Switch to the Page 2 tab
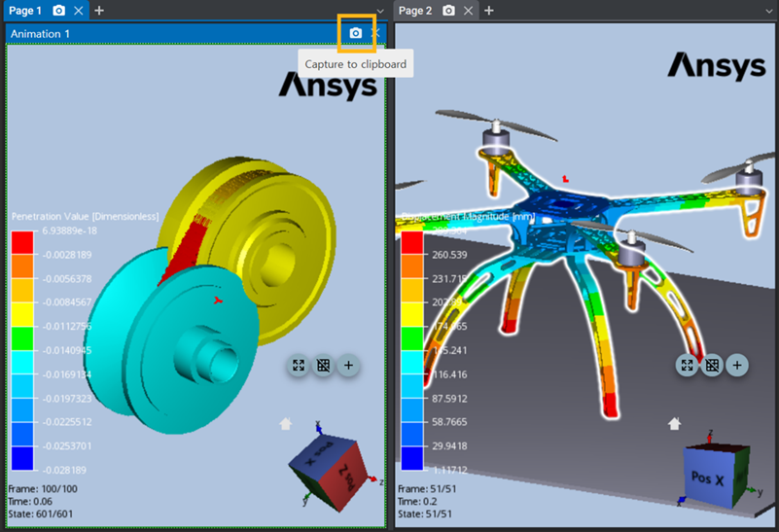Image resolution: width=779 pixels, height=532 pixels. tap(415, 11)
